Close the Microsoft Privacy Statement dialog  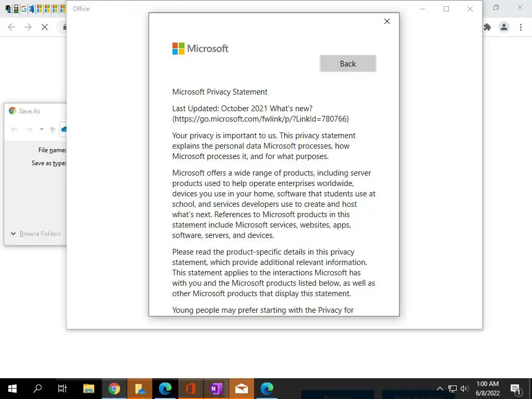pos(387,21)
